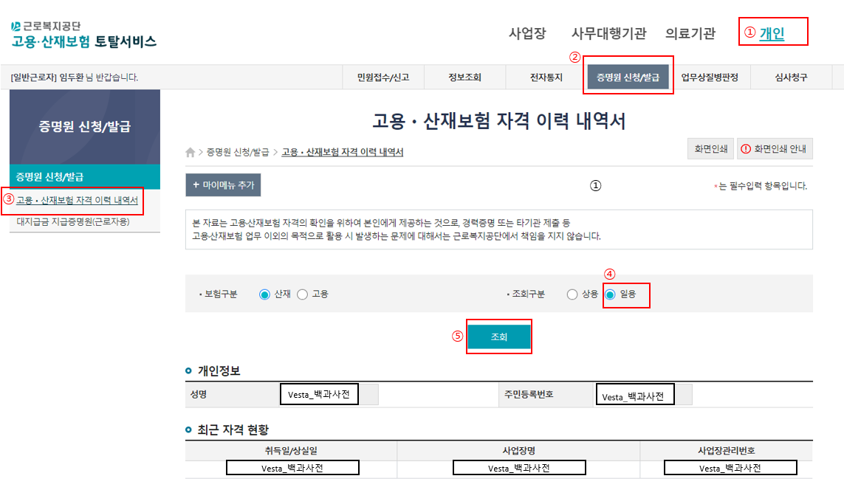
Task: Select the 산재 insurance radio button
Action: click(266, 293)
